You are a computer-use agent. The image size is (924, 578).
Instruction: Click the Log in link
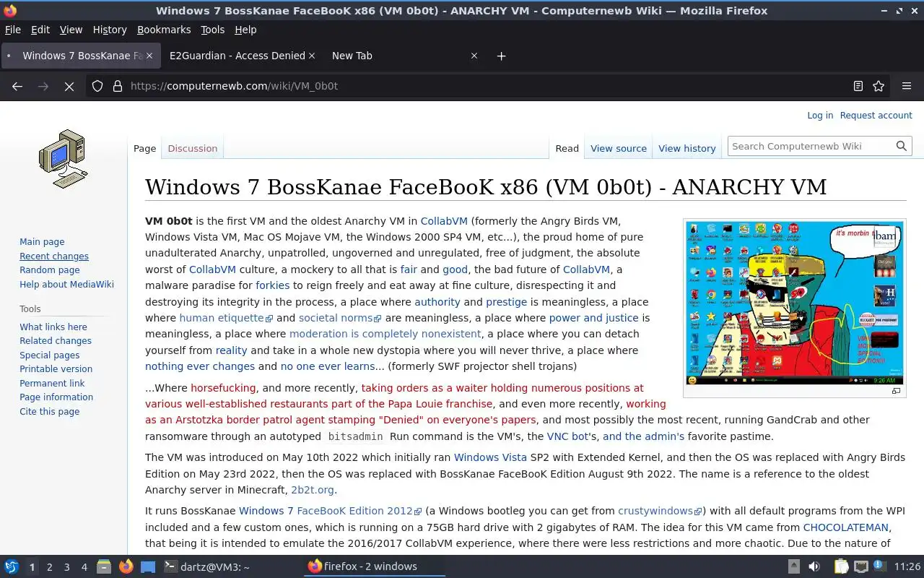820,116
